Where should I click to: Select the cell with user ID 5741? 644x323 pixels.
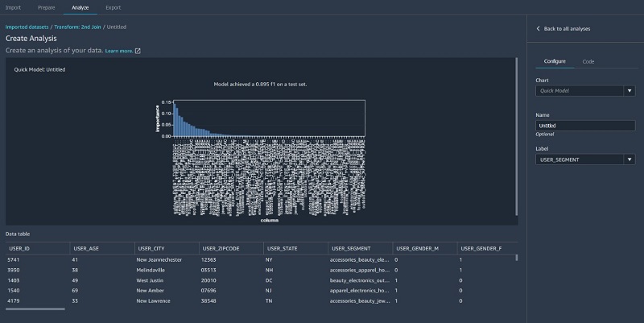point(14,259)
